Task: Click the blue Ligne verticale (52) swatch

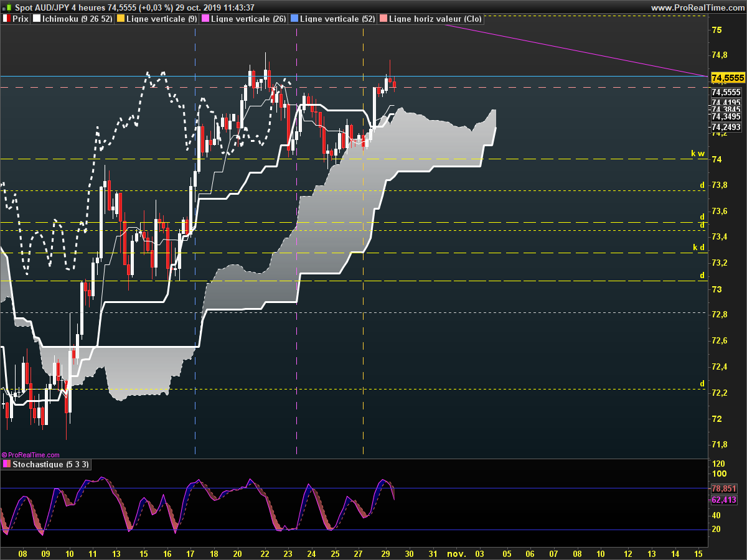Action: point(294,19)
